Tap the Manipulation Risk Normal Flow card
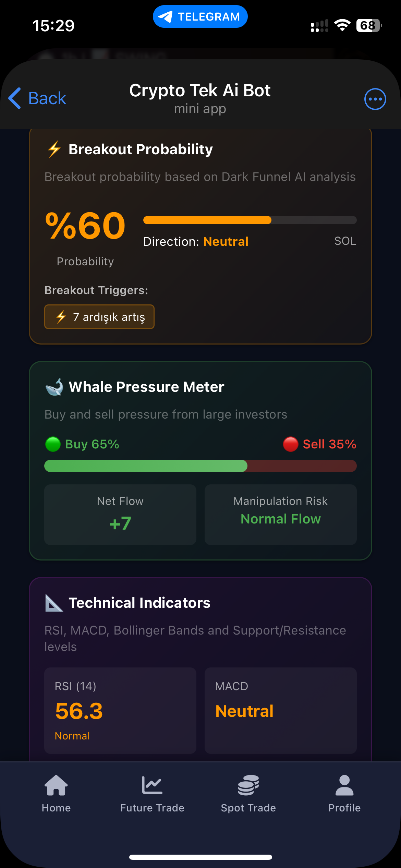The width and height of the screenshot is (401, 868). click(281, 515)
